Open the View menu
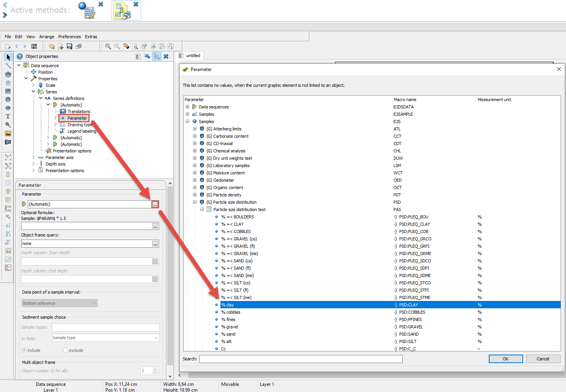Image resolution: width=566 pixels, height=392 pixels. coord(31,37)
